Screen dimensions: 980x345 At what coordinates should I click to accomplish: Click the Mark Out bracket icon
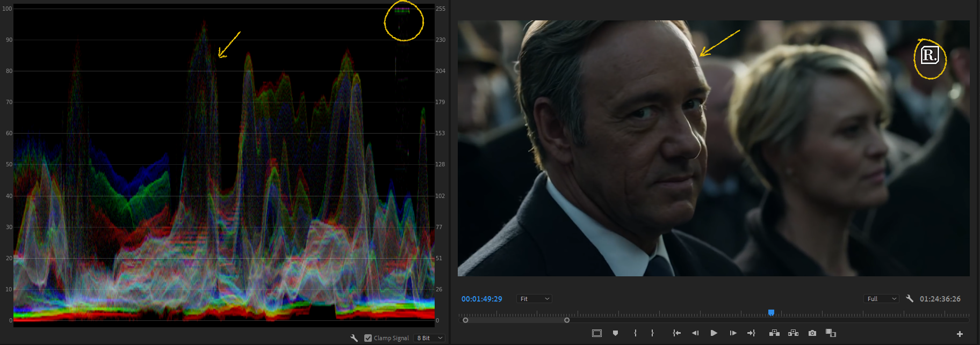pyautogui.click(x=652, y=333)
